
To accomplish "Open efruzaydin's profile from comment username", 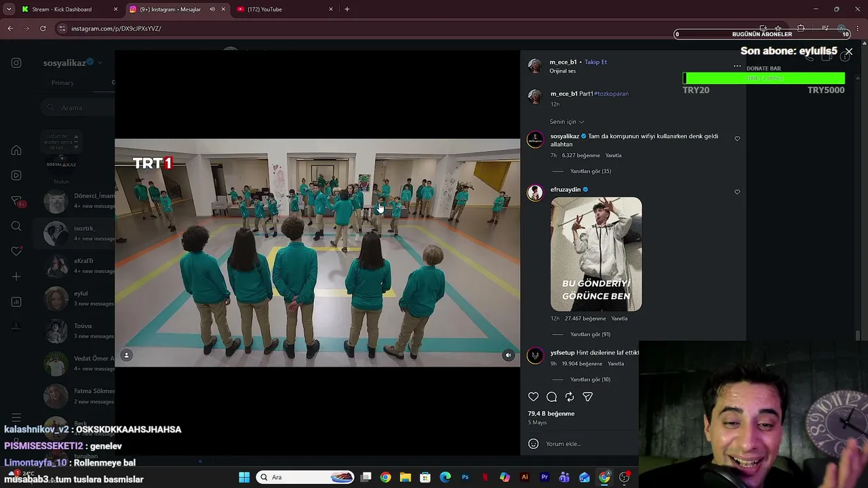I will coord(566,190).
